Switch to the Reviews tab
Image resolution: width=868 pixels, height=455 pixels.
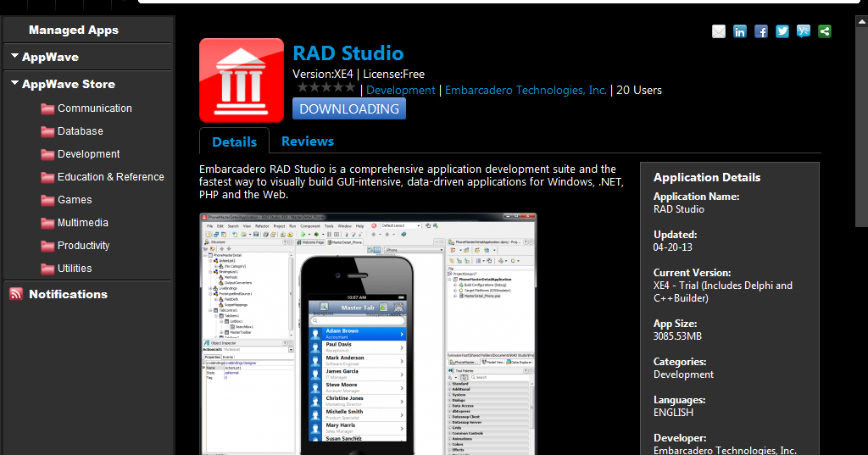point(307,141)
